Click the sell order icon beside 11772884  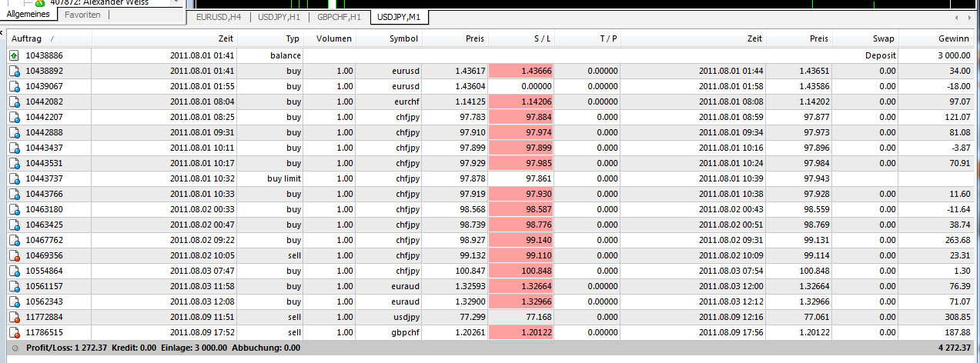click(15, 318)
